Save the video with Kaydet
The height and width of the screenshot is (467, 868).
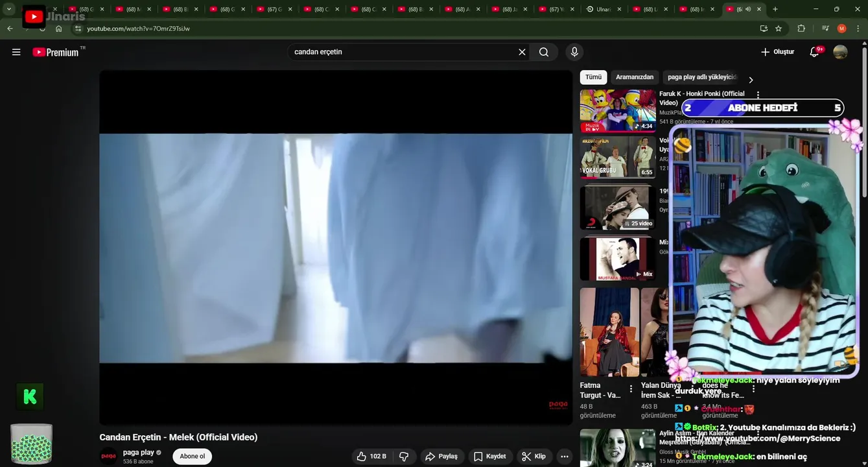[490, 457]
